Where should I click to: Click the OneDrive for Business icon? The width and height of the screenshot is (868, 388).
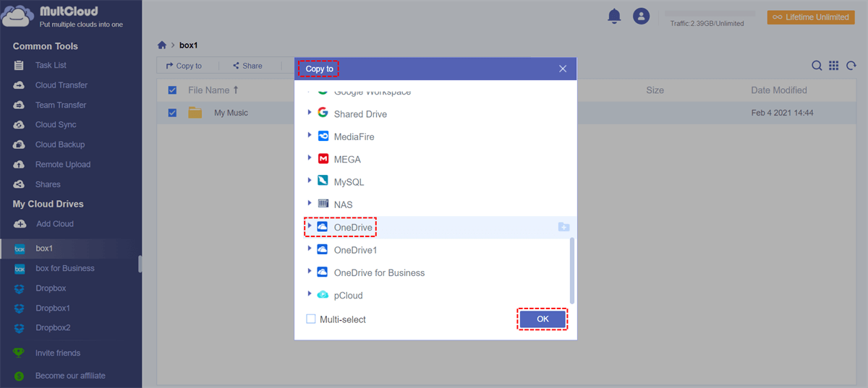point(323,272)
